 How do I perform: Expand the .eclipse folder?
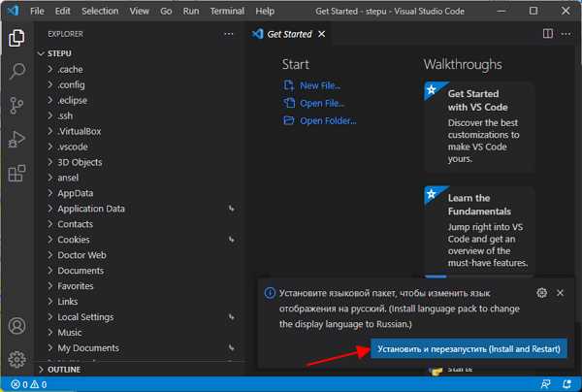point(50,100)
